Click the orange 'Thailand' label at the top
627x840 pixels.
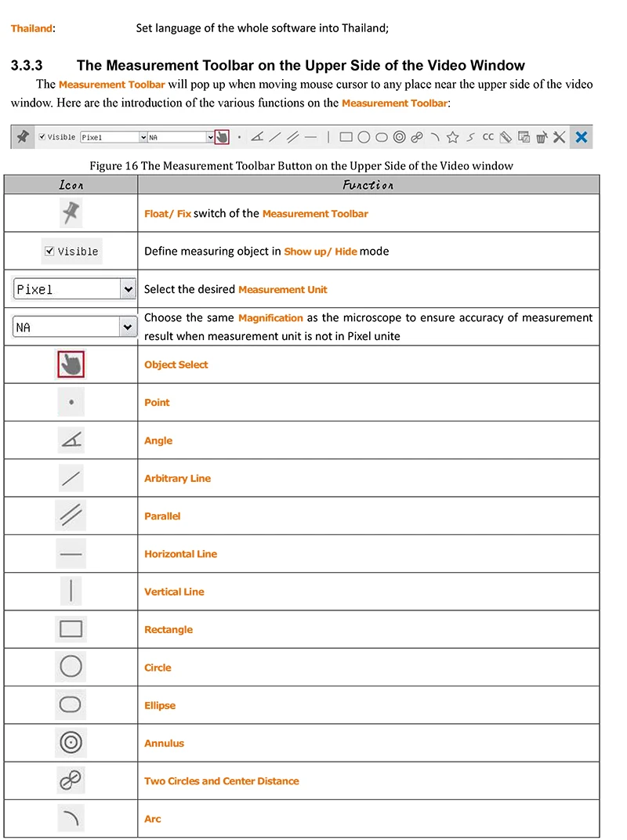tap(31, 28)
